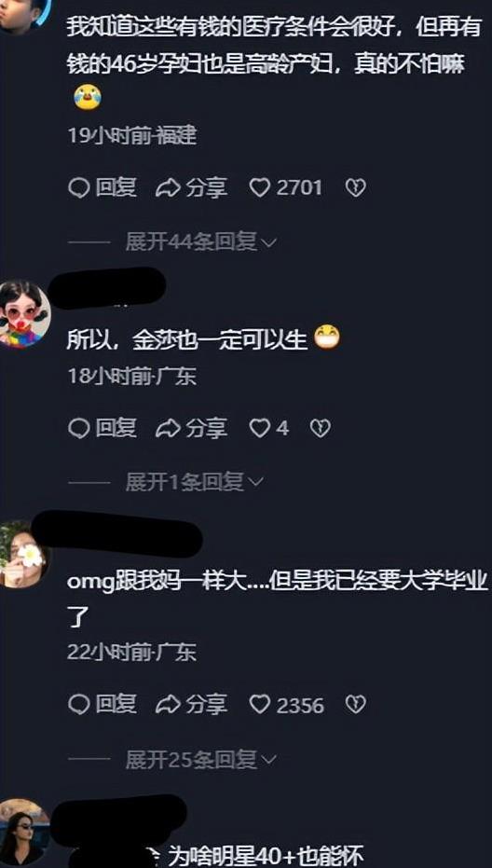Like the omg comment with 2356 likes

286,704
